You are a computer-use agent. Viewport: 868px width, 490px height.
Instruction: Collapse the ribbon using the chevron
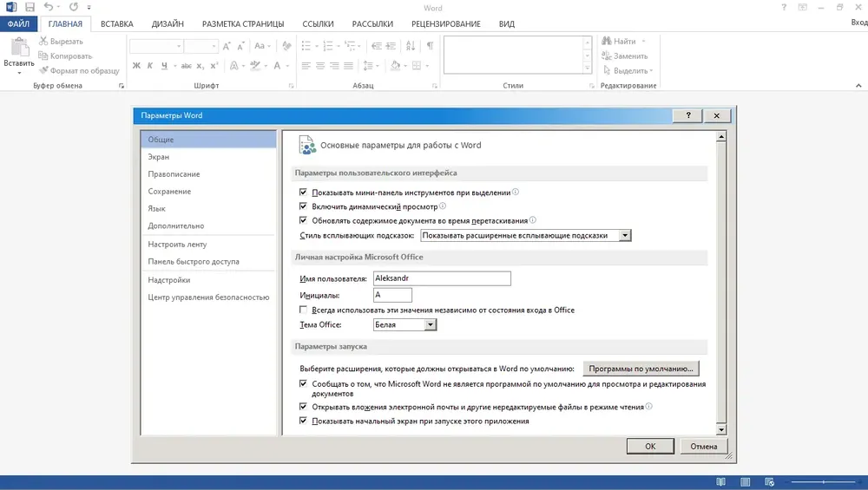pyautogui.click(x=858, y=86)
